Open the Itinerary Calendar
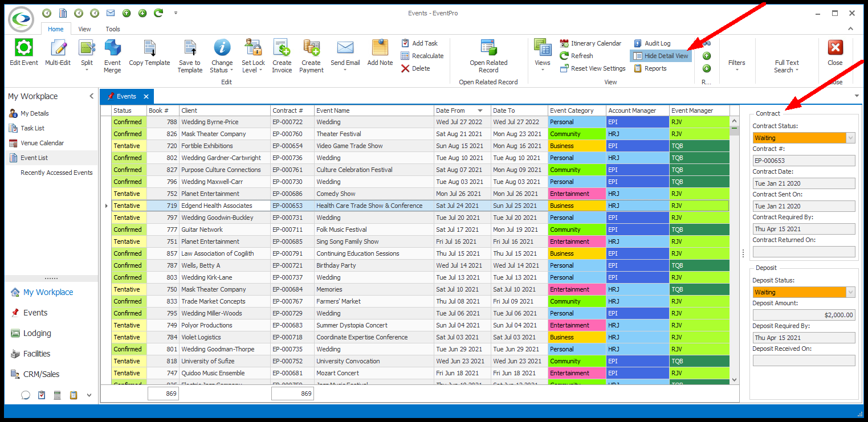868x422 pixels. coord(590,43)
